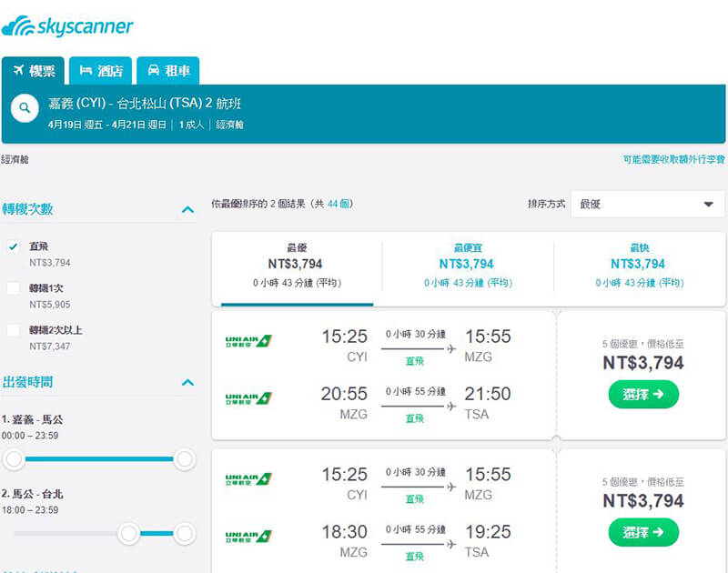Switch to the 酒店 hotels tab
The height and width of the screenshot is (573, 728).
click(101, 71)
